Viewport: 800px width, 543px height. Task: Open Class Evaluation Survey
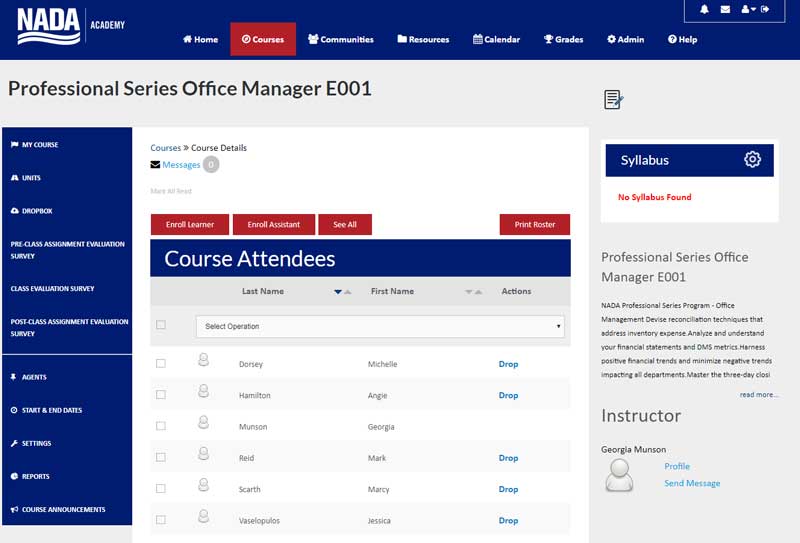click(53, 288)
